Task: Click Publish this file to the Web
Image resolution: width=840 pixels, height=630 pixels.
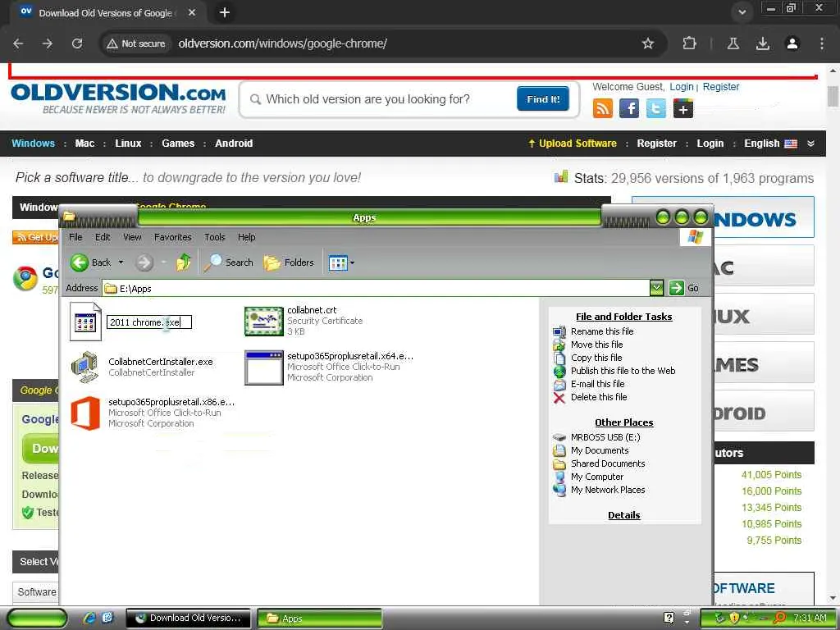Action: pyautogui.click(x=623, y=371)
